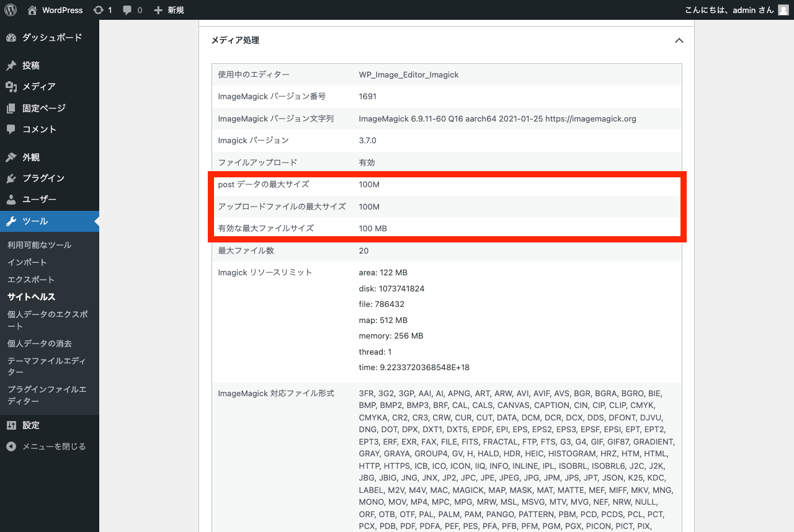Image resolution: width=794 pixels, height=532 pixels.
Task: Open プラグインファイルエディター link
Action: tap(47, 395)
